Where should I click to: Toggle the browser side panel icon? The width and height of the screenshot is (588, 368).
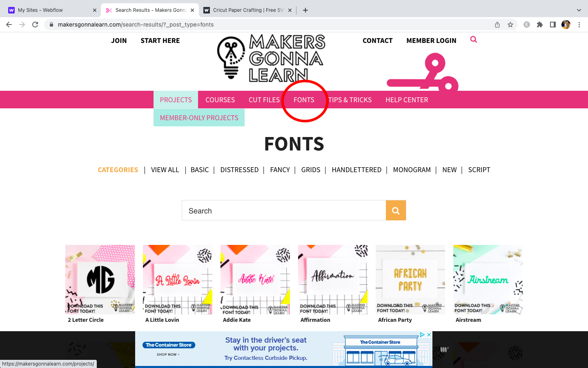point(553,25)
